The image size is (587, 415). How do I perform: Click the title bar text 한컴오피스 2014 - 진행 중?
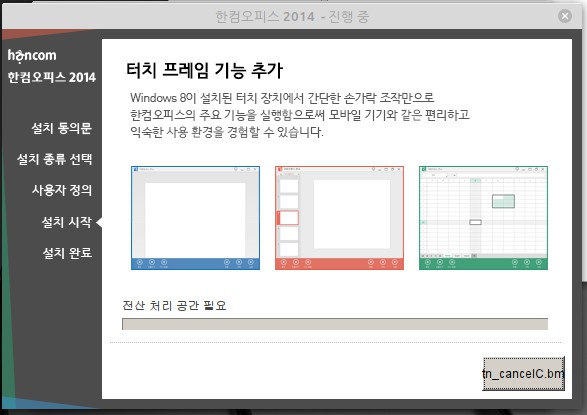coord(292,16)
